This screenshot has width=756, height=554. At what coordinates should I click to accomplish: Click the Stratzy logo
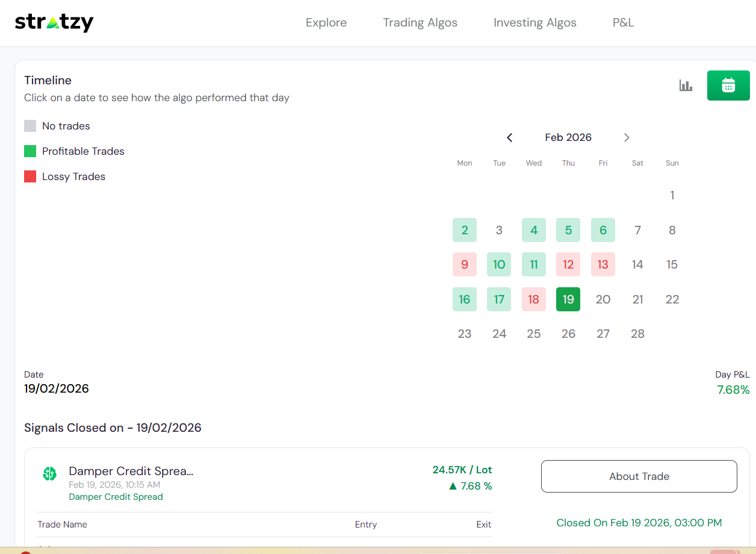(54, 23)
